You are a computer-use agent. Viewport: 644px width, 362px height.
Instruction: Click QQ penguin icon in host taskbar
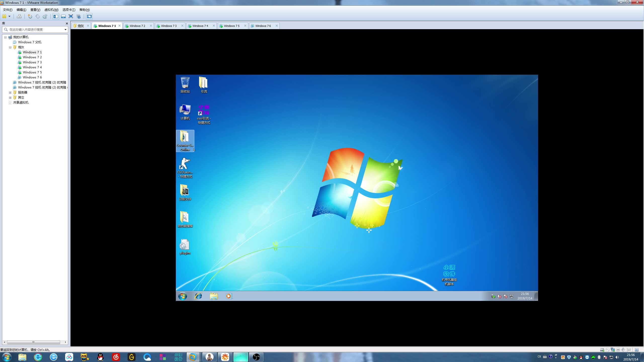(100, 357)
